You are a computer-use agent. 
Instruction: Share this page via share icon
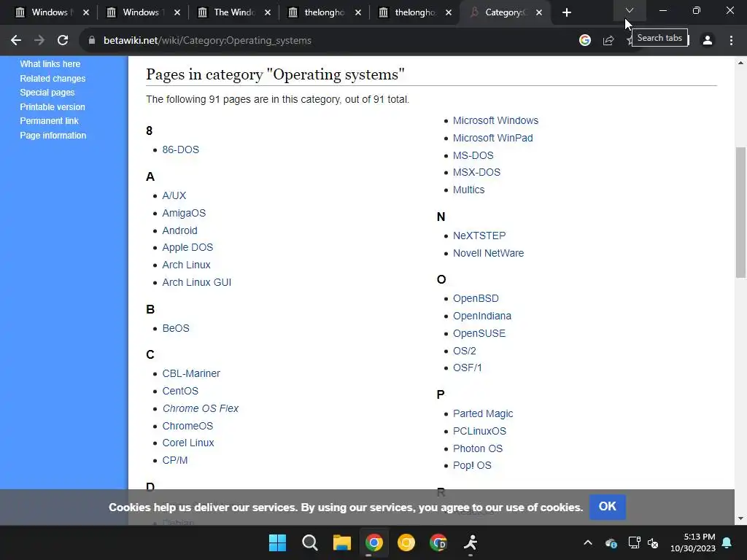pos(608,41)
